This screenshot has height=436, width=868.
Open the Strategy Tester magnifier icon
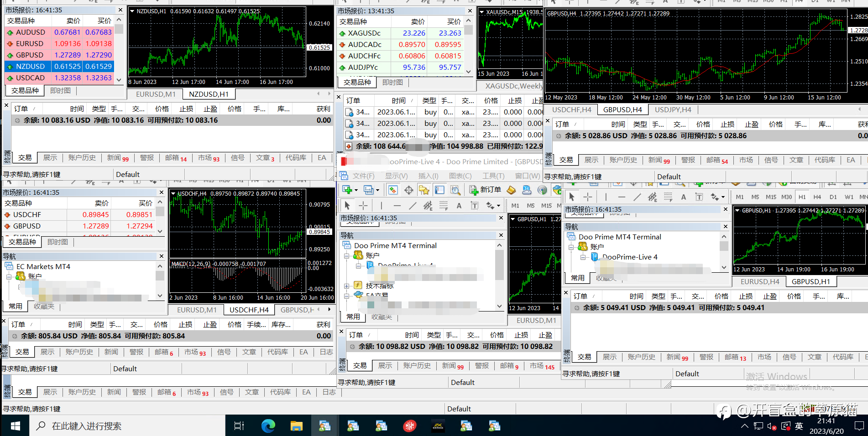click(455, 190)
